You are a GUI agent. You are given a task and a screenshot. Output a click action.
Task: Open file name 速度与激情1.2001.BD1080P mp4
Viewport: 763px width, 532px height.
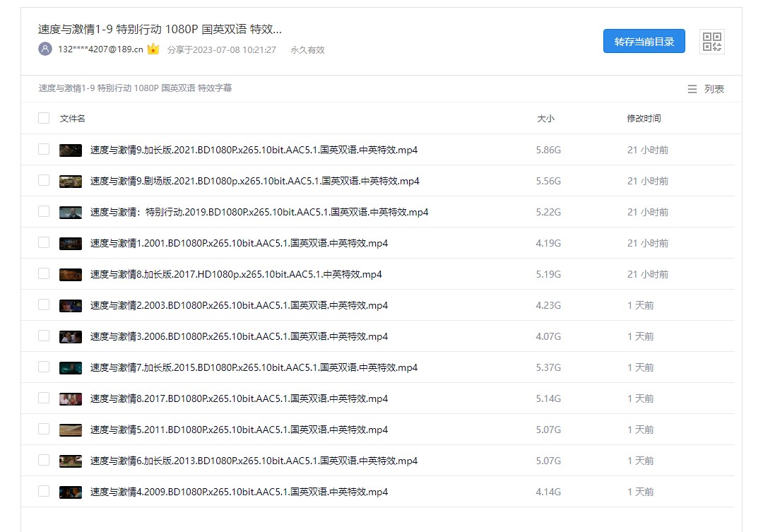239,243
